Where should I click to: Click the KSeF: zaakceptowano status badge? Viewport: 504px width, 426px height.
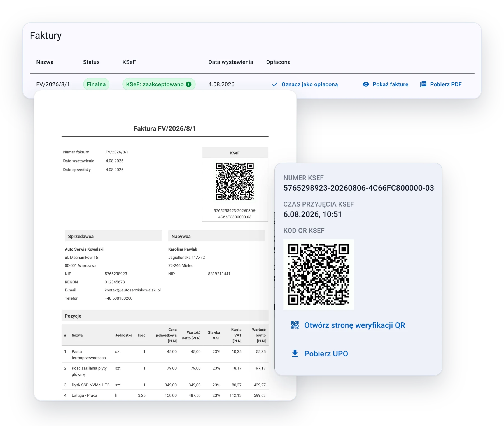[159, 84]
